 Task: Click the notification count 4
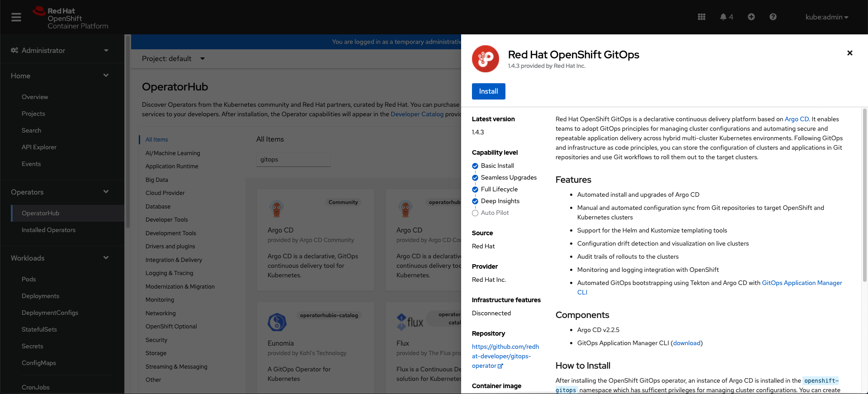point(731,17)
